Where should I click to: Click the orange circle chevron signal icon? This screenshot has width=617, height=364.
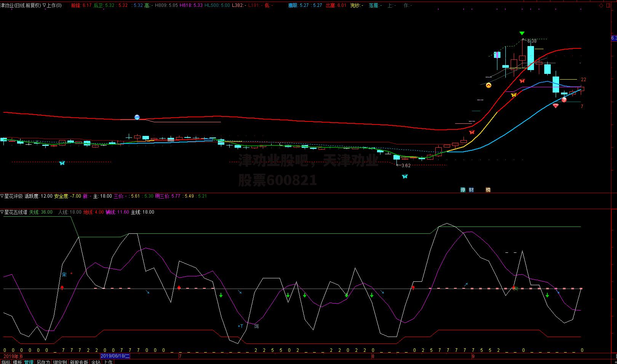[489, 85]
